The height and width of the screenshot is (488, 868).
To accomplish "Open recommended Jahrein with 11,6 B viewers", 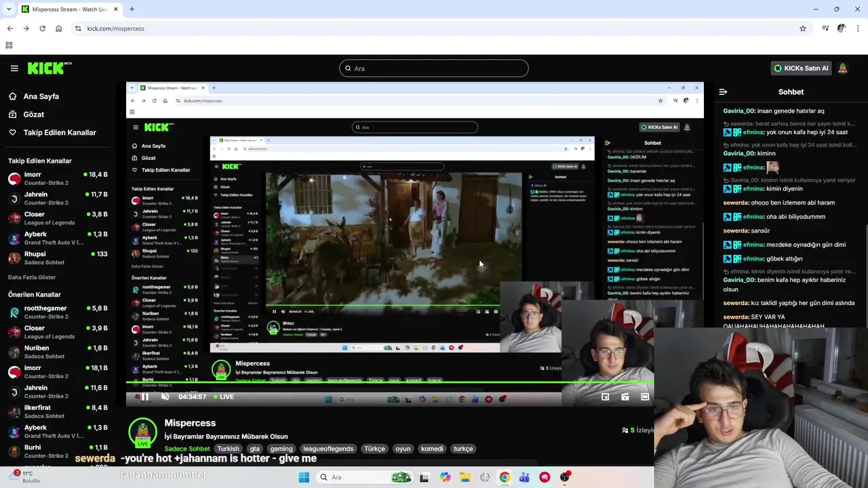I will [58, 392].
